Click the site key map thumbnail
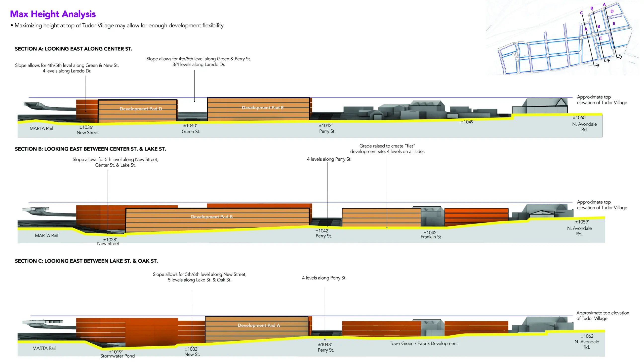The image size is (644, 362). coord(563,40)
